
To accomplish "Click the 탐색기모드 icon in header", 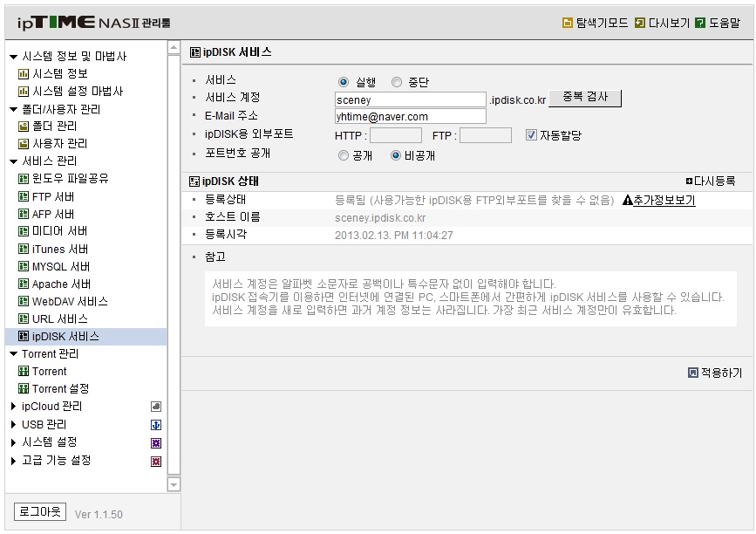I will pos(568,23).
